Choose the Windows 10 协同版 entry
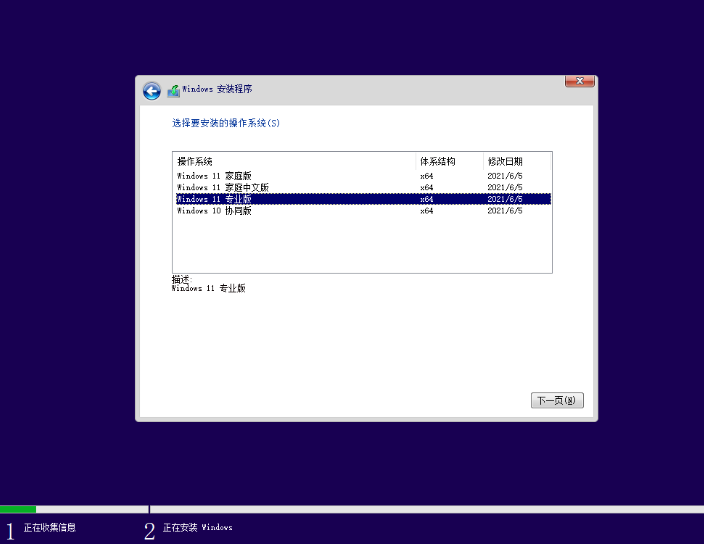 click(x=214, y=211)
